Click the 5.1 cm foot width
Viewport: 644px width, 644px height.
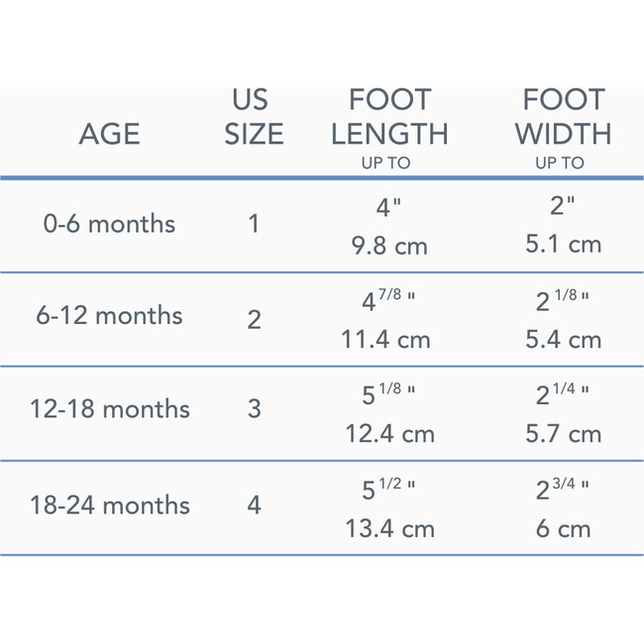[563, 244]
